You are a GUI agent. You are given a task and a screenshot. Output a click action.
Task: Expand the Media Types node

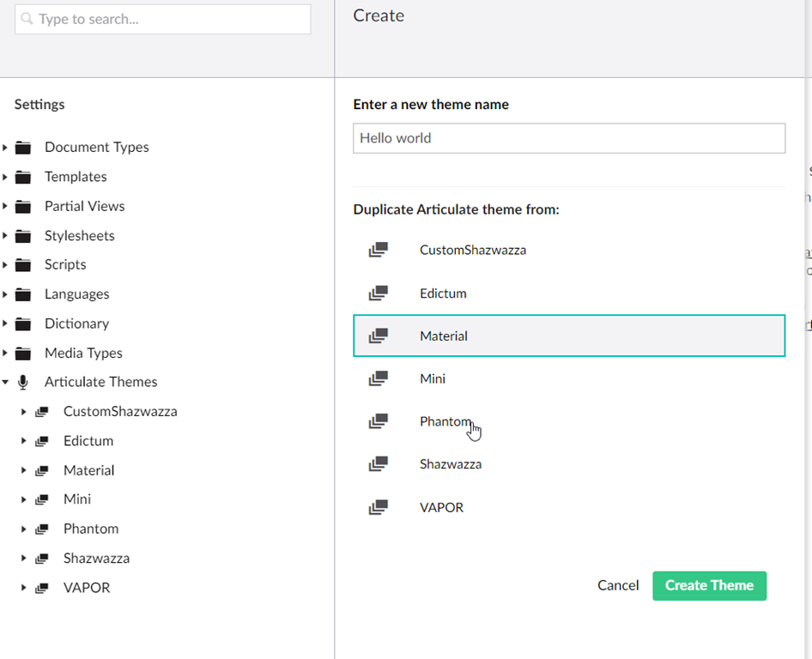(4, 354)
